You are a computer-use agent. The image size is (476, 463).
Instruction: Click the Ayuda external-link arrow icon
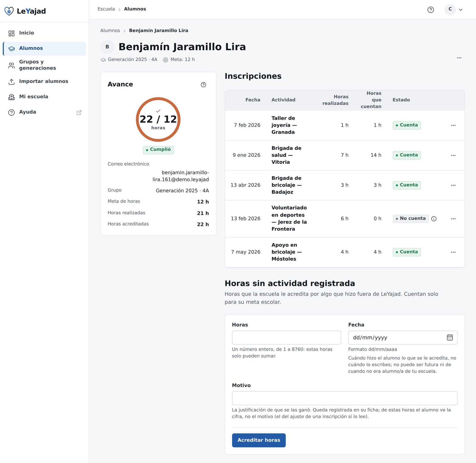click(x=79, y=112)
